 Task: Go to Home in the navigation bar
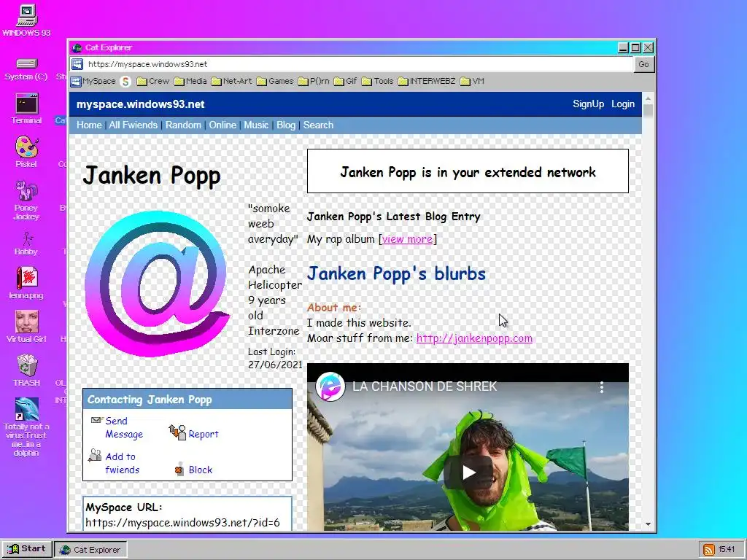(x=89, y=125)
